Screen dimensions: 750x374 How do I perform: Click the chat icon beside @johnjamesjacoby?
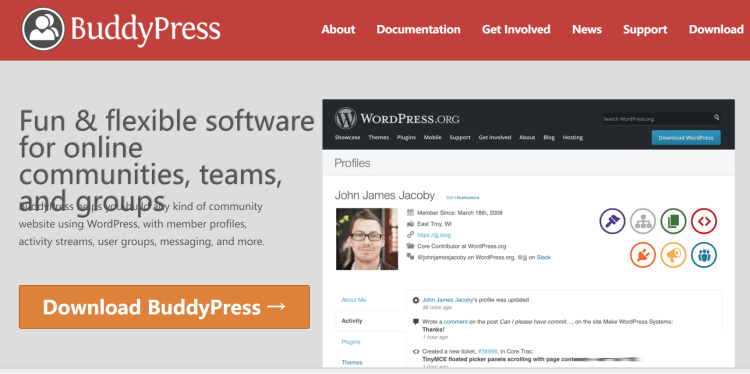click(410, 257)
